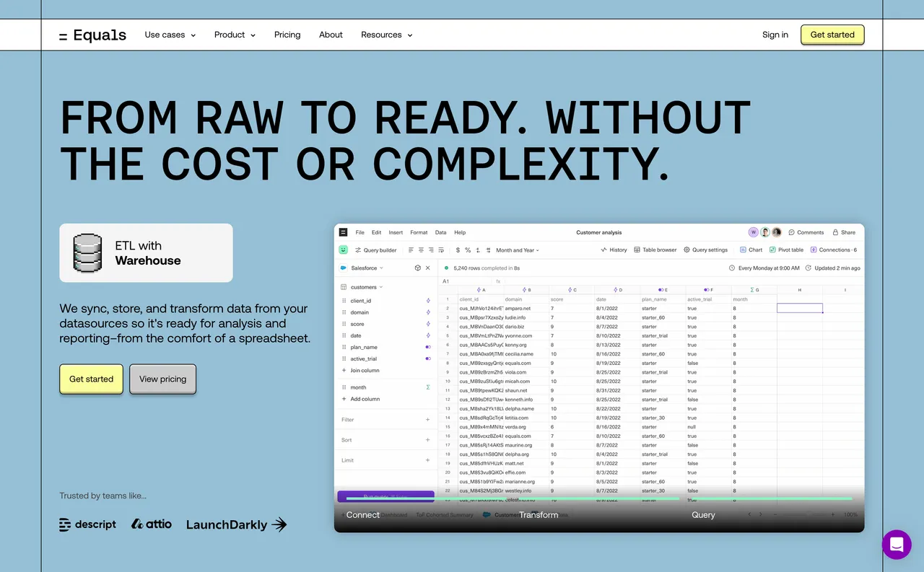This screenshot has width=924, height=572.
Task: Toggle the active_trial column switch
Action: (x=428, y=358)
